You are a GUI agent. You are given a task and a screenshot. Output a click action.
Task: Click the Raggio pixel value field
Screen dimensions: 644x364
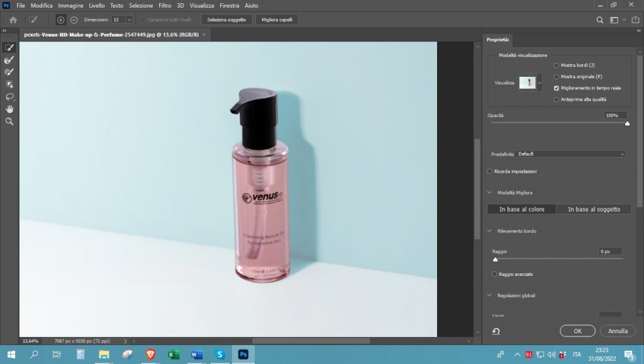point(610,251)
